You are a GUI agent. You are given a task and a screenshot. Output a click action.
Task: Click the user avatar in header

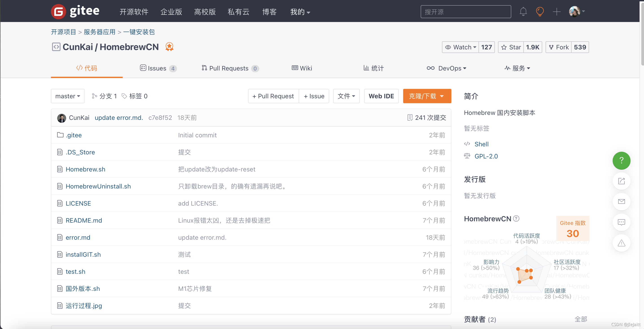[x=574, y=11]
